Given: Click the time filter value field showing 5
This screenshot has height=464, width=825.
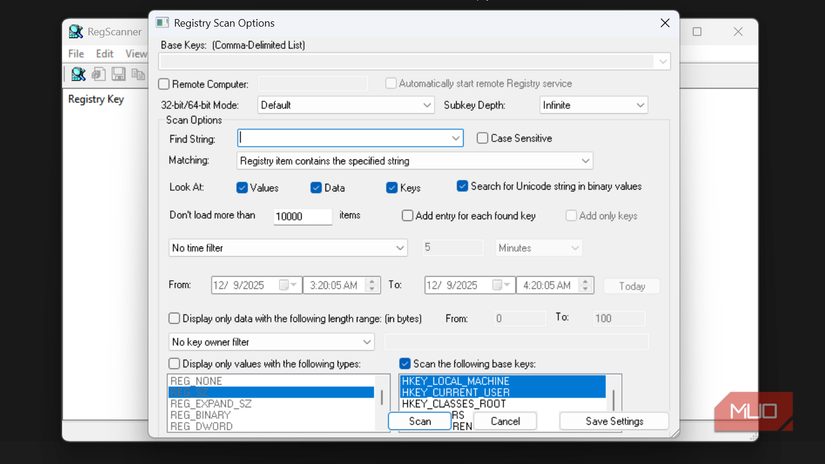Looking at the screenshot, I should 452,248.
